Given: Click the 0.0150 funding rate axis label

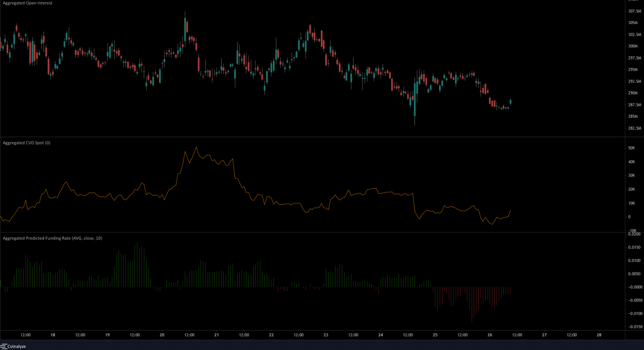Looking at the screenshot, I should (x=635, y=247).
